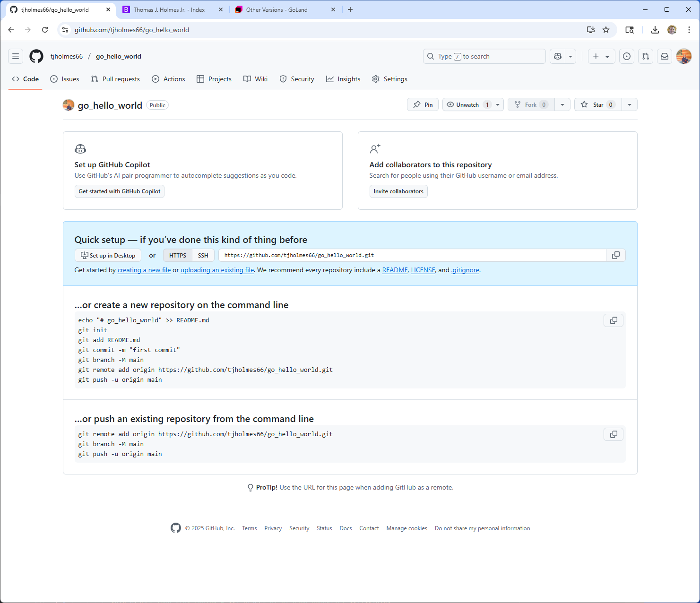
Task: Open the user avatar menu in GitHub header
Action: (684, 56)
